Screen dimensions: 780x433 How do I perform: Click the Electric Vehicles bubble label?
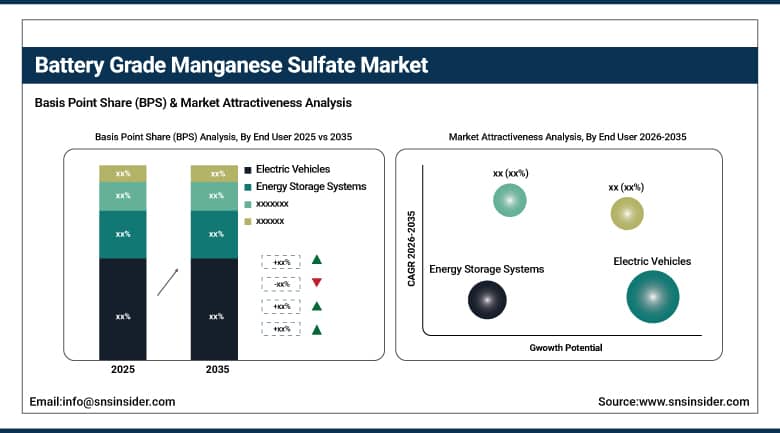coord(652,261)
